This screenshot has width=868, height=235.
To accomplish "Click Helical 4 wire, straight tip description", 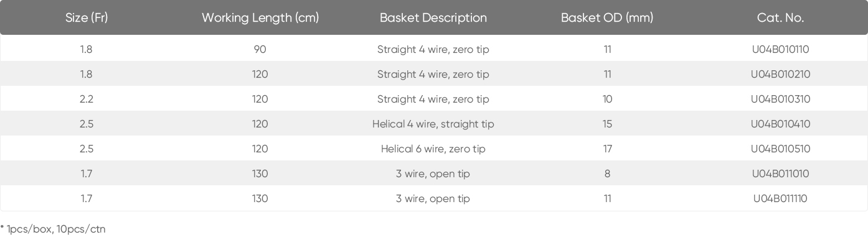I will coord(433,124).
